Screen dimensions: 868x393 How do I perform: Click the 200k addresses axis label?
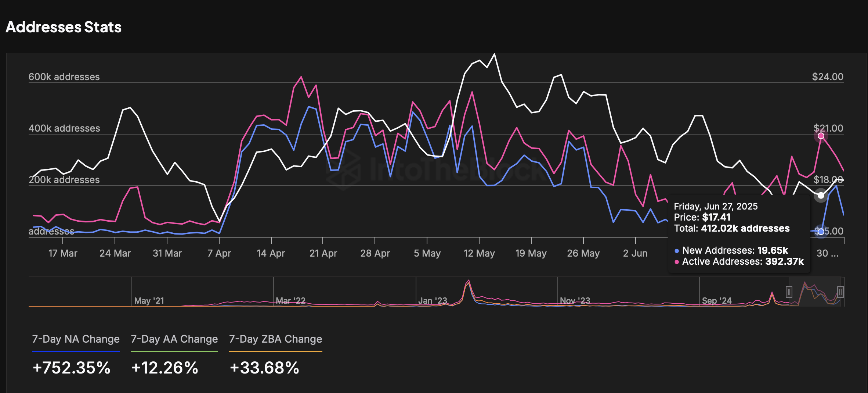[64, 180]
